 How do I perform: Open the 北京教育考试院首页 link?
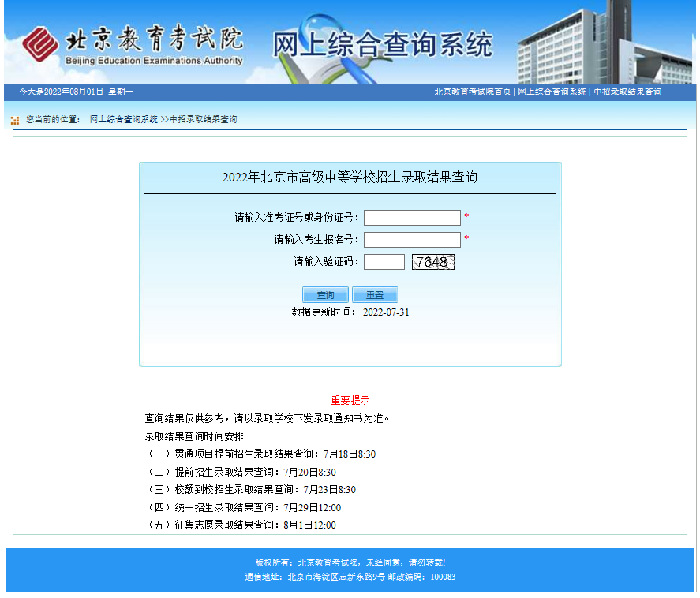(472, 92)
